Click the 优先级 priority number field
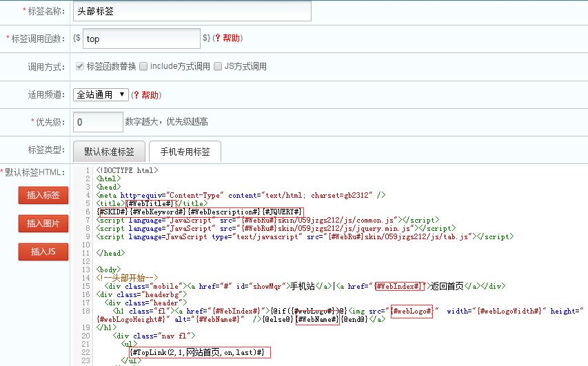The height and width of the screenshot is (366, 588). pos(98,122)
